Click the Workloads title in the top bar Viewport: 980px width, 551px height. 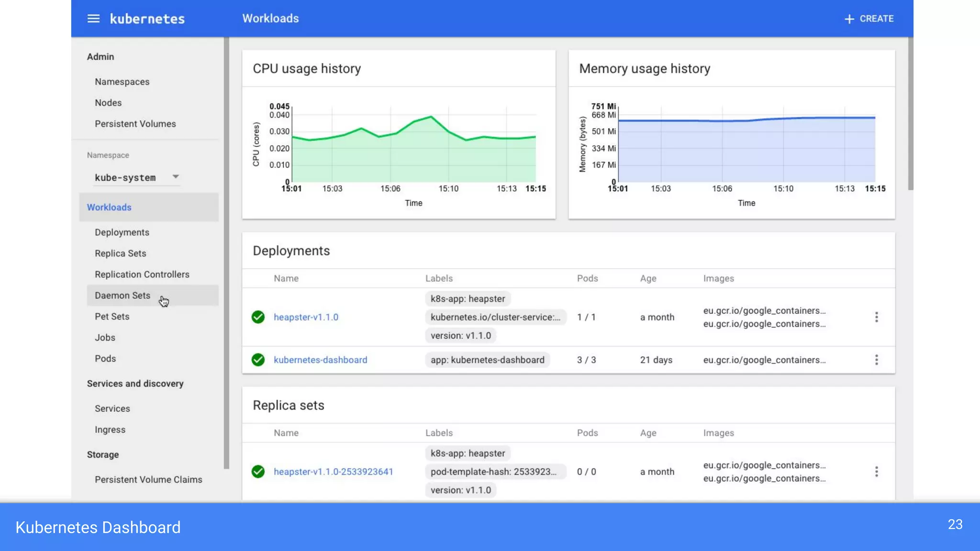coord(270,18)
